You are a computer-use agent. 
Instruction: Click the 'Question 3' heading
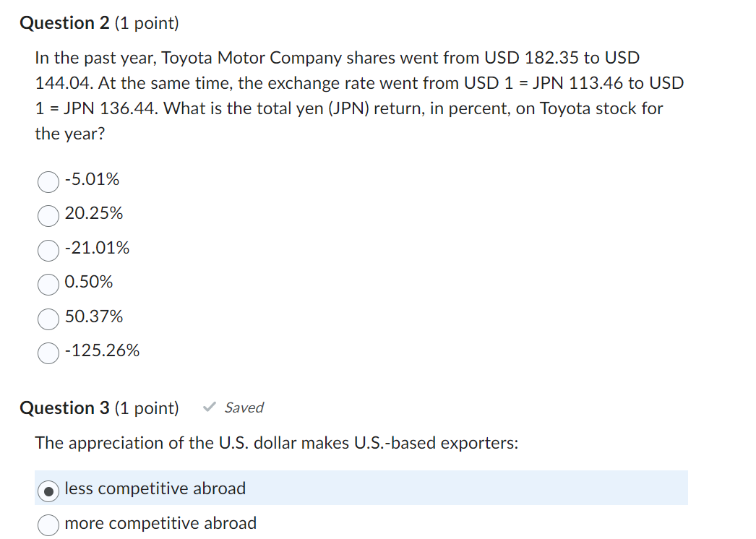pos(65,408)
